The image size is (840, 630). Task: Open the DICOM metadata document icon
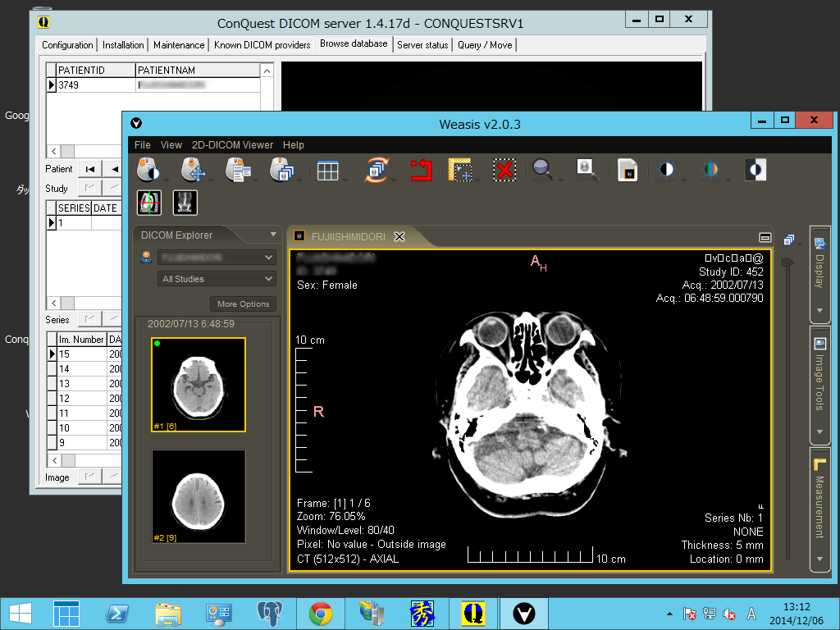pyautogui.click(x=628, y=170)
